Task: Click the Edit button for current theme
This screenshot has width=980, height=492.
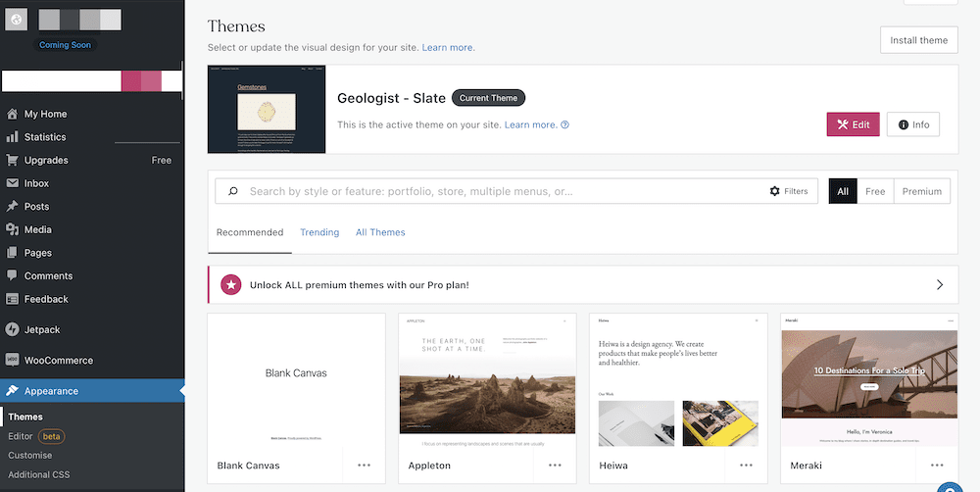Action: [x=854, y=124]
